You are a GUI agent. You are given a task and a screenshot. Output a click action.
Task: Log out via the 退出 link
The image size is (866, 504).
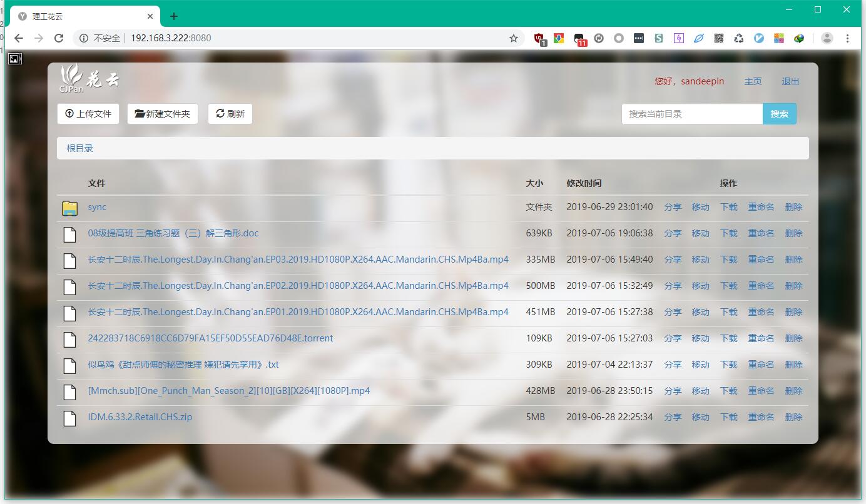(x=790, y=81)
